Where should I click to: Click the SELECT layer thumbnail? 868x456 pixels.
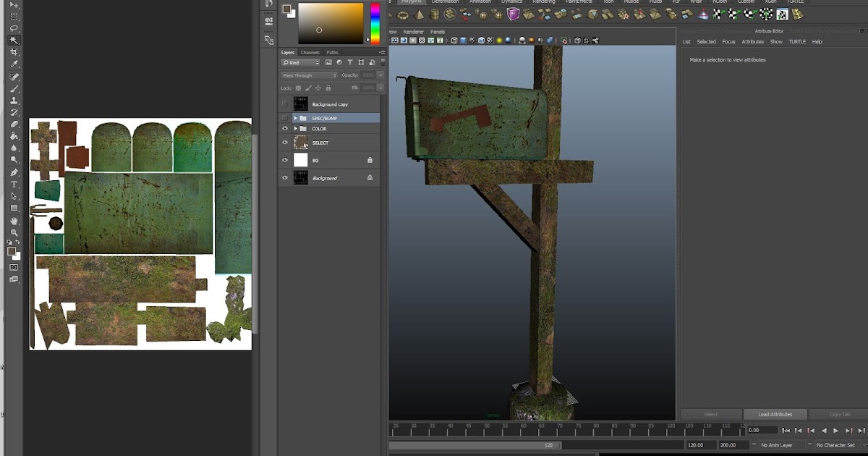301,143
